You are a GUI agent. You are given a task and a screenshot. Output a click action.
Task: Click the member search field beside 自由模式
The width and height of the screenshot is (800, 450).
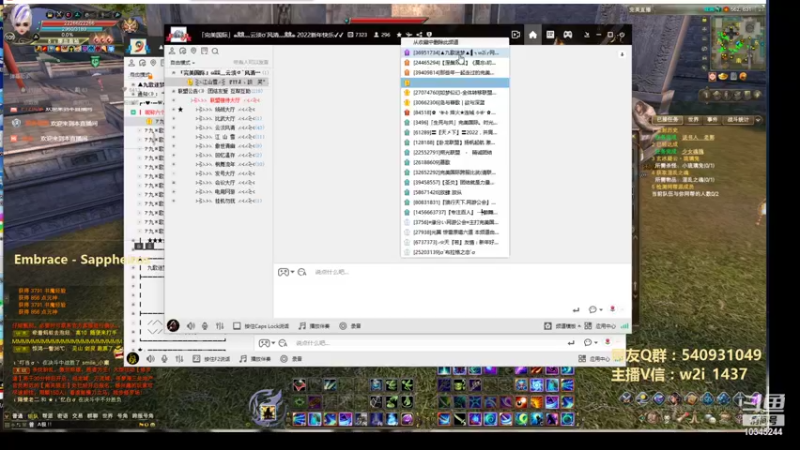click(x=251, y=62)
